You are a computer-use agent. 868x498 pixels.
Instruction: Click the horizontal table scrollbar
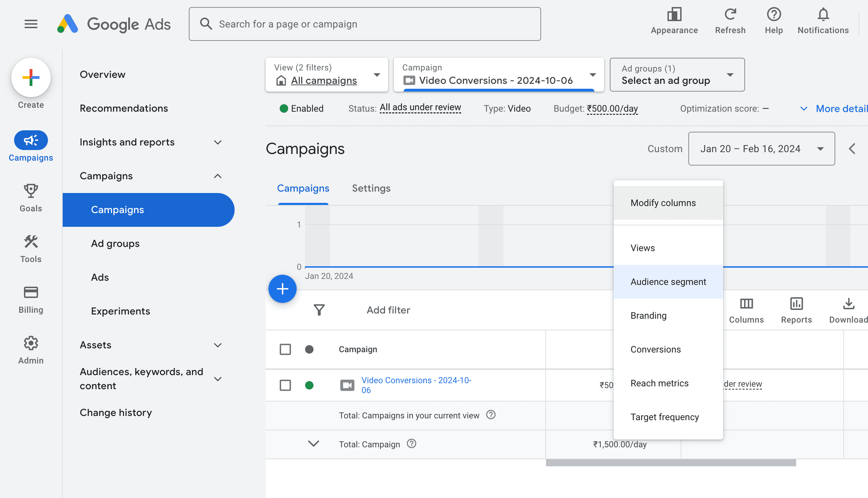pyautogui.click(x=671, y=463)
